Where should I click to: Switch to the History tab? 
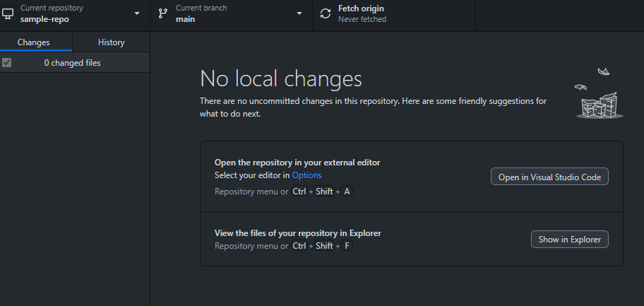[112, 42]
